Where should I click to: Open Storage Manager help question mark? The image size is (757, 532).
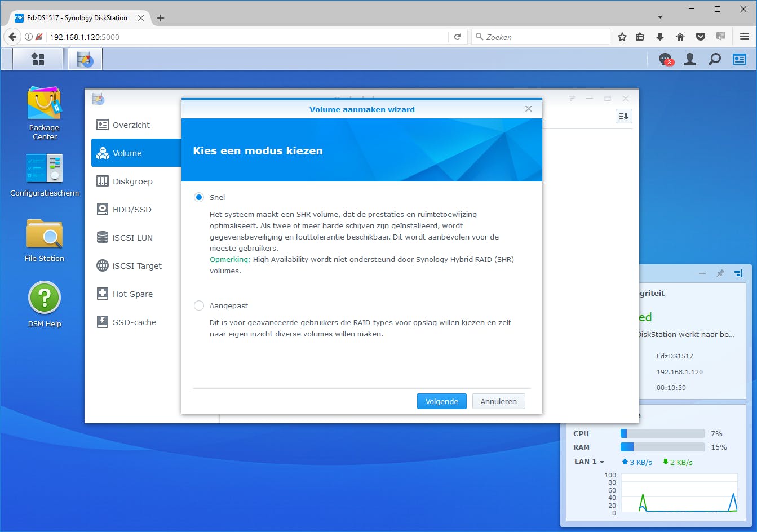[x=572, y=99]
